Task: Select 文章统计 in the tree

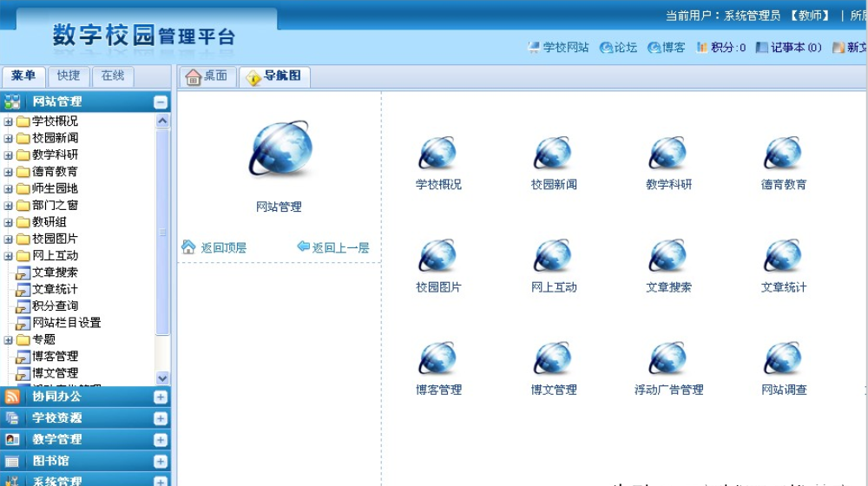Action: (x=55, y=290)
